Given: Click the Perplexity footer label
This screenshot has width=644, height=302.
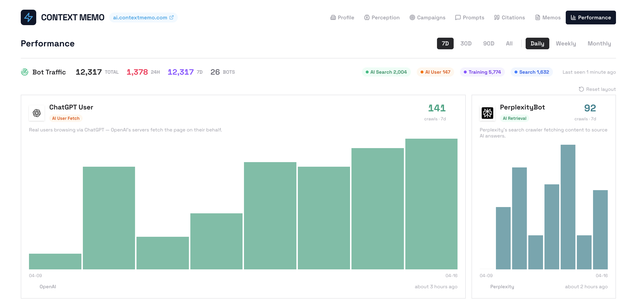Looking at the screenshot, I should click(x=502, y=287).
